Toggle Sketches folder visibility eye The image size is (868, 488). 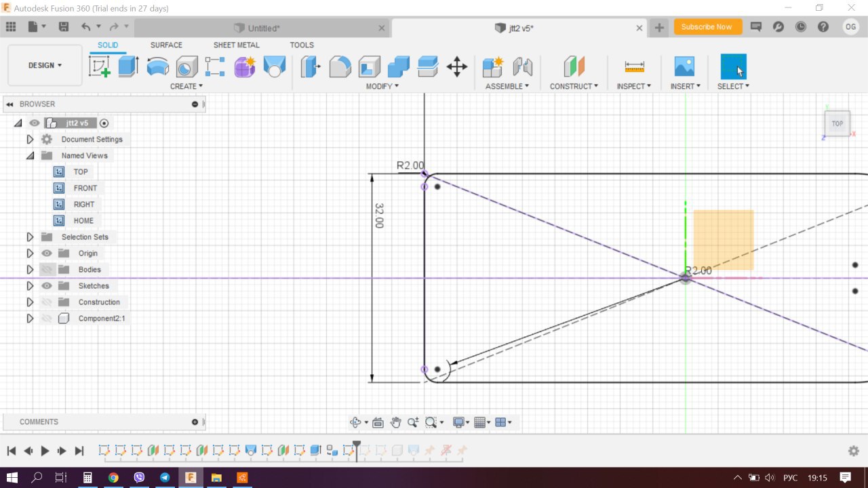coord(47,286)
